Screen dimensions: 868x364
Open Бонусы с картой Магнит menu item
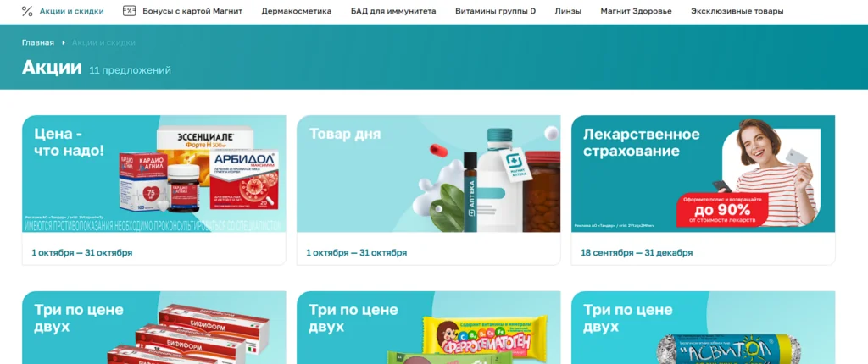[192, 11]
